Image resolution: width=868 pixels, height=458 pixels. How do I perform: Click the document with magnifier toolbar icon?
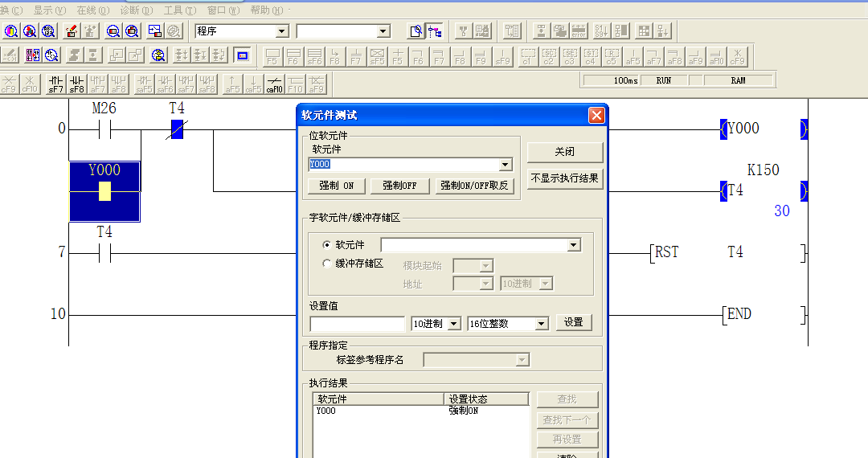click(415, 31)
